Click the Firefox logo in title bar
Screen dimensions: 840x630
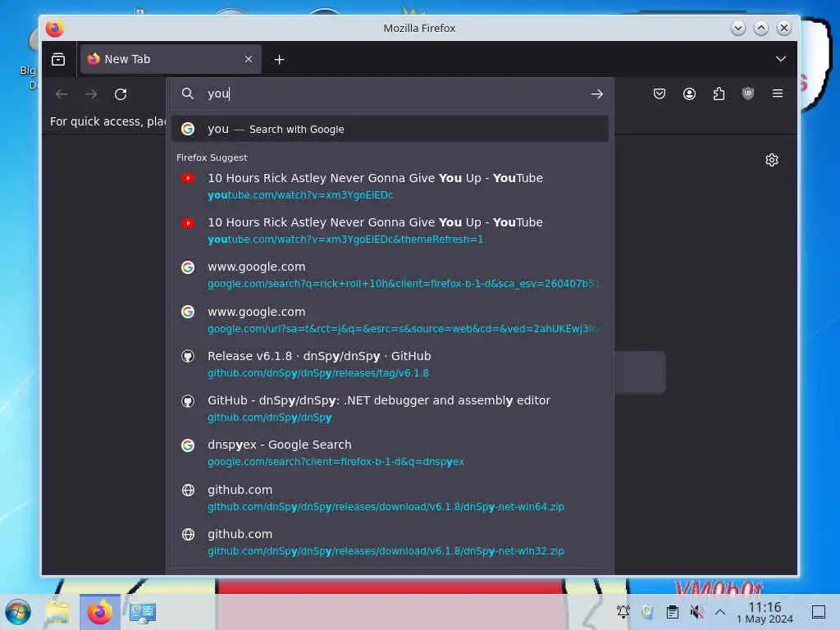coord(55,29)
